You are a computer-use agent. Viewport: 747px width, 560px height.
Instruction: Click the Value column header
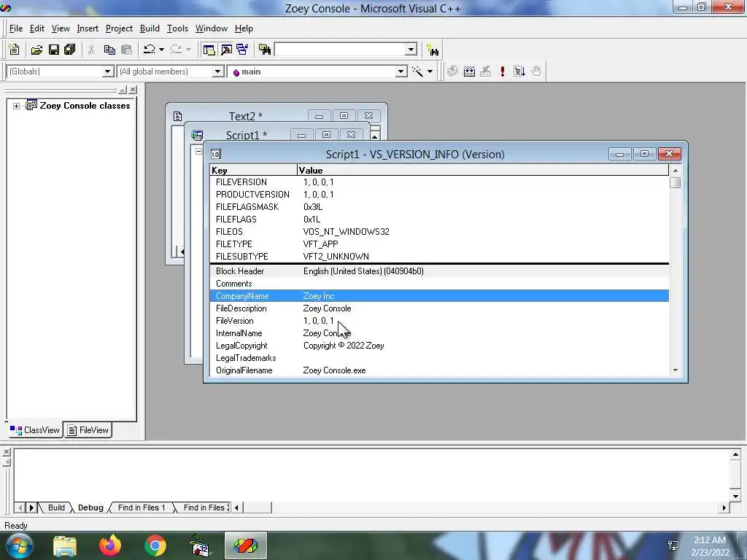click(483, 170)
